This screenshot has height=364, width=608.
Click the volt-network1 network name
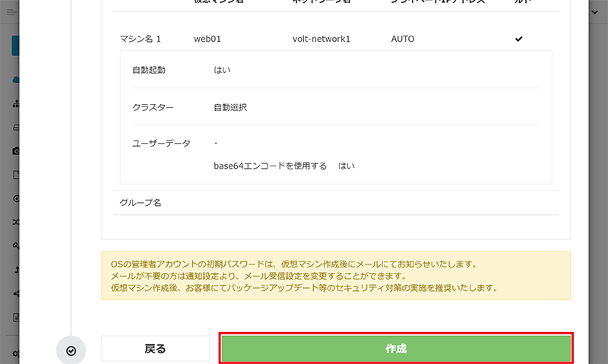point(321,38)
